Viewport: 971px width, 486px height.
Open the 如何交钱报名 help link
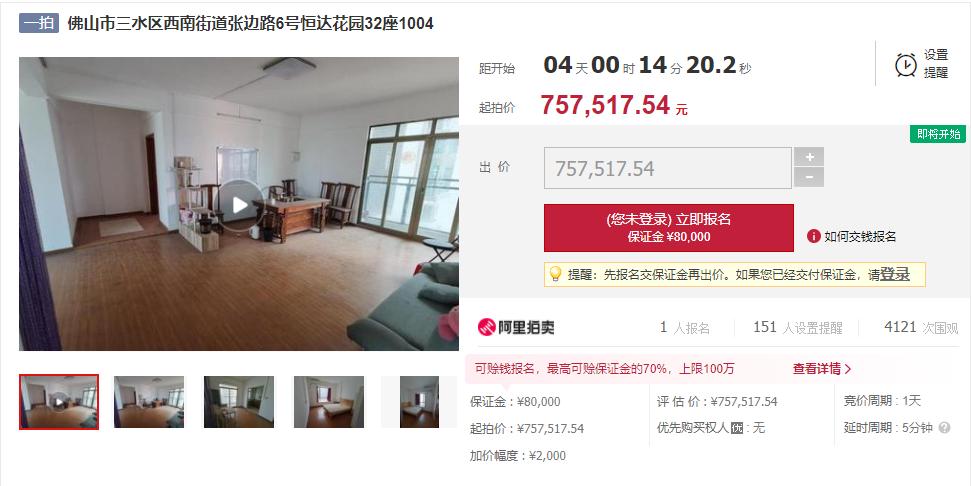(x=860, y=236)
